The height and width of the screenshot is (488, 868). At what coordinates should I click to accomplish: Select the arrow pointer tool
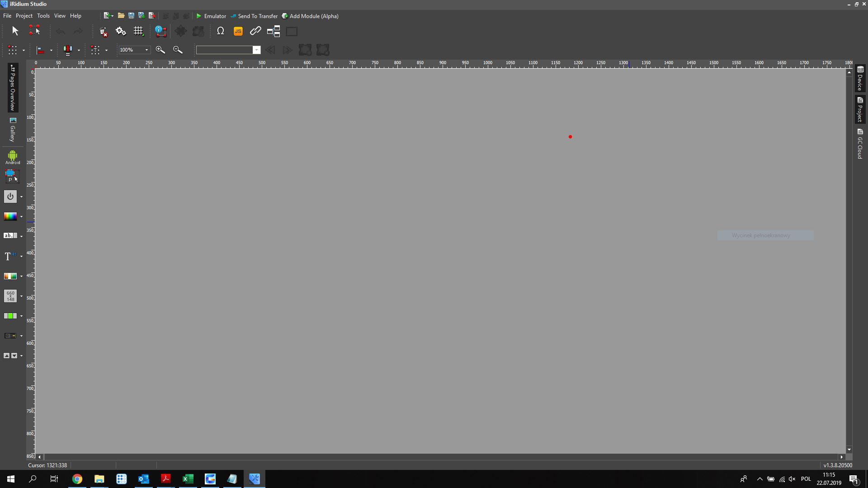(x=15, y=31)
